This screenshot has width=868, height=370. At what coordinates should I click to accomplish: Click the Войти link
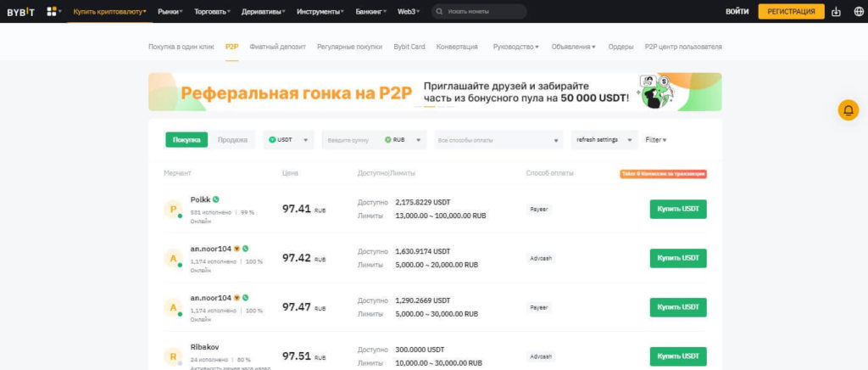[737, 12]
